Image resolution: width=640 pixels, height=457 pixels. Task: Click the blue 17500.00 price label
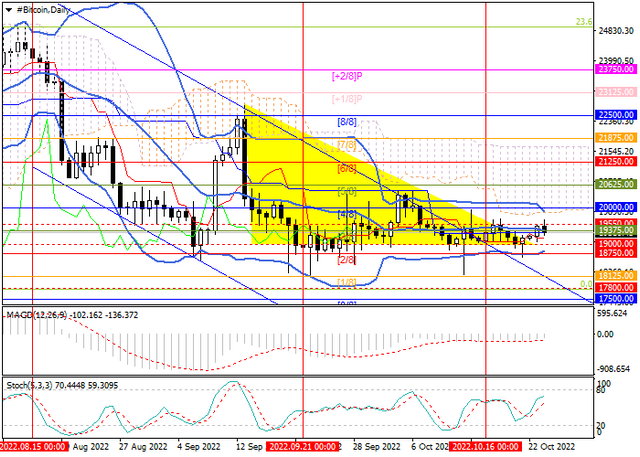pos(616,299)
